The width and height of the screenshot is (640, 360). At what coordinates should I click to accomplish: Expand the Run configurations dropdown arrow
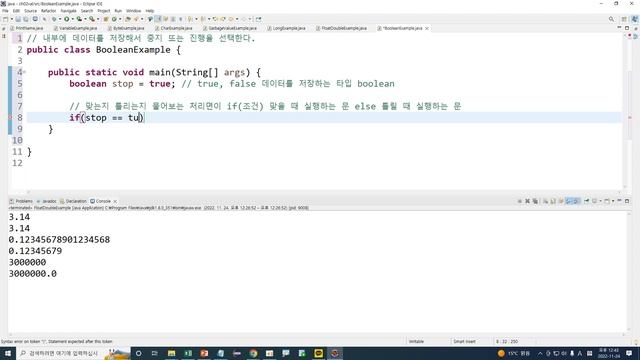73,19
